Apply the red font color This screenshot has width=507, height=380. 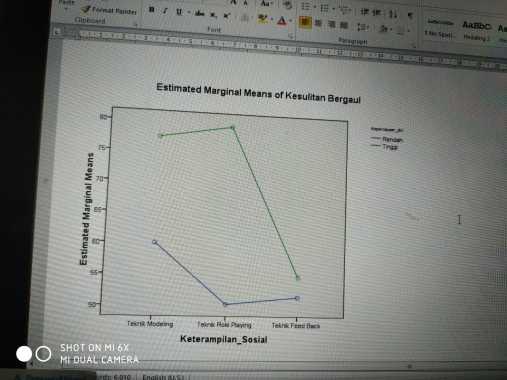pos(282,21)
